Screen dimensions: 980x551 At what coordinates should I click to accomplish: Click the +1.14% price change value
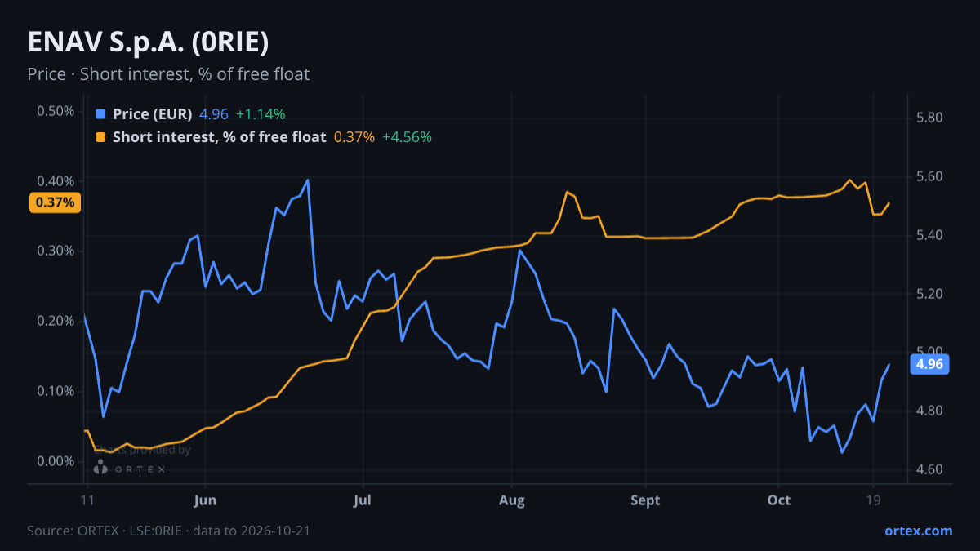pyautogui.click(x=261, y=114)
